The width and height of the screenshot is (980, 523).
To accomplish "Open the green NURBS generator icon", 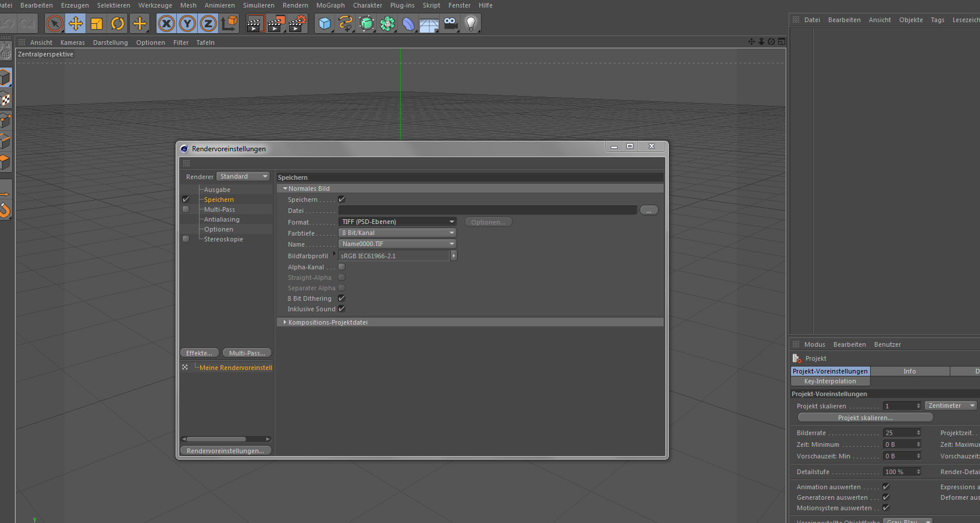I will [366, 24].
